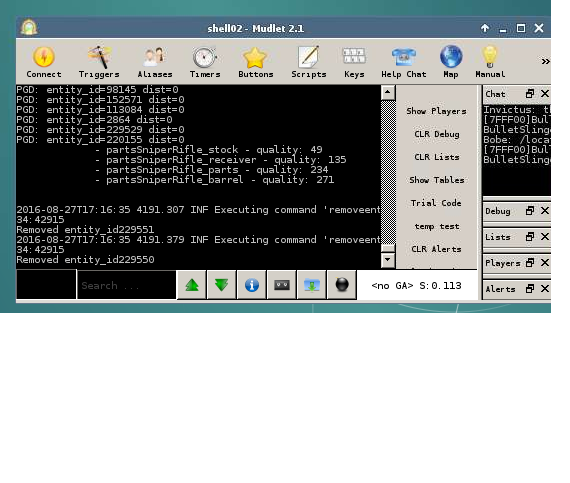Expand the toolbar overflow chevron
Viewport: 570px width, 483px height.
tap(545, 61)
